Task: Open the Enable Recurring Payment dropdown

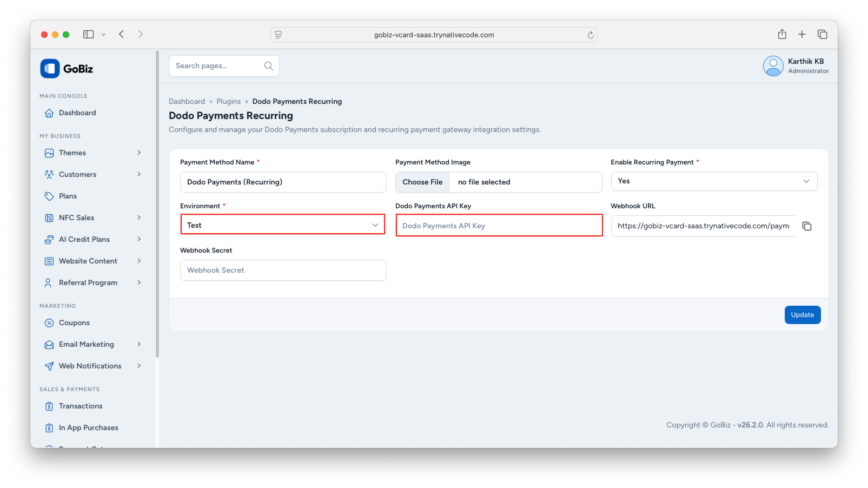Action: [x=714, y=181]
